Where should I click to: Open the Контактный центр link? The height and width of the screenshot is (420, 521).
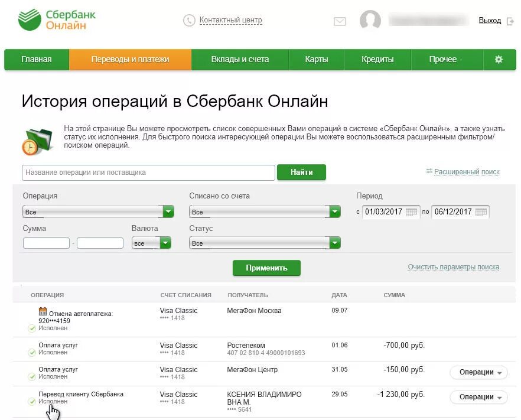point(230,20)
